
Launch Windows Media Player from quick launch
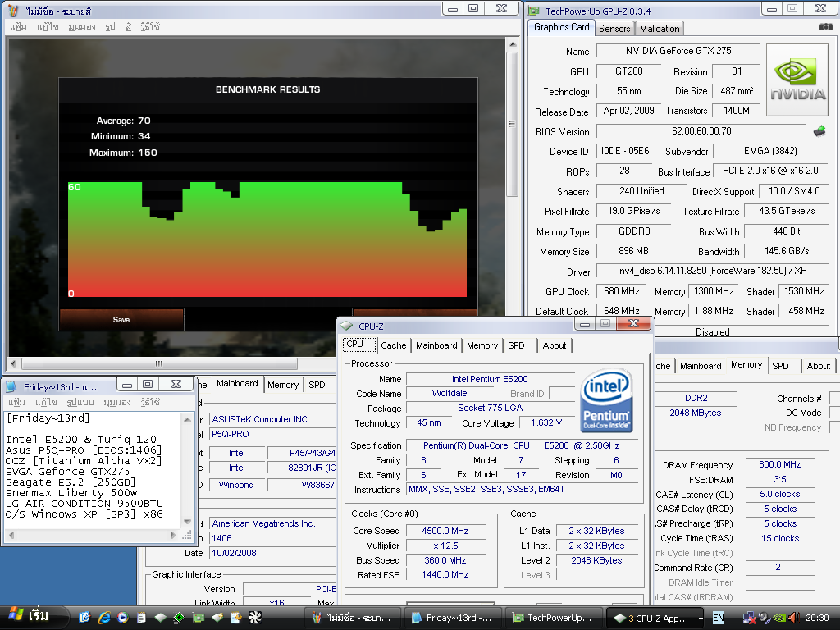[x=123, y=618]
